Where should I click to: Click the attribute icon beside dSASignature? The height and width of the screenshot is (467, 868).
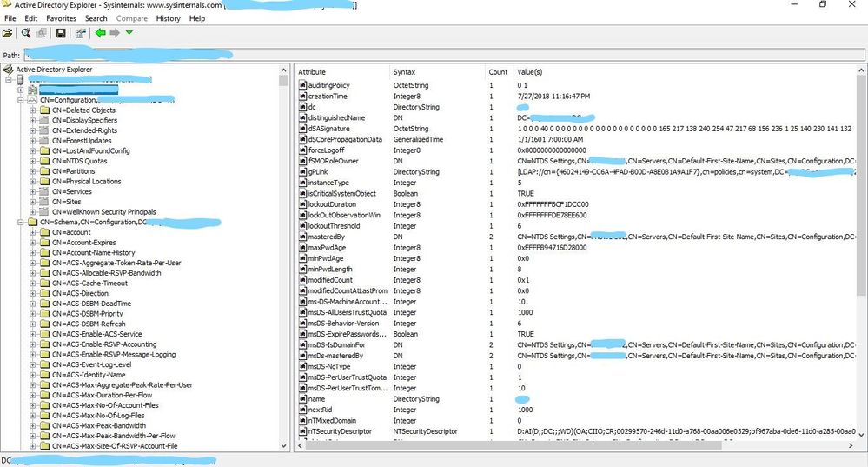click(x=303, y=129)
